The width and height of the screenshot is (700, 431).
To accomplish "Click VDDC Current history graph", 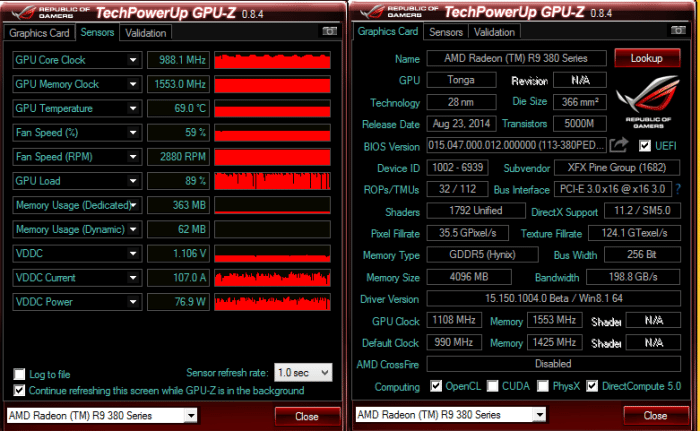I will pyautogui.click(x=272, y=277).
